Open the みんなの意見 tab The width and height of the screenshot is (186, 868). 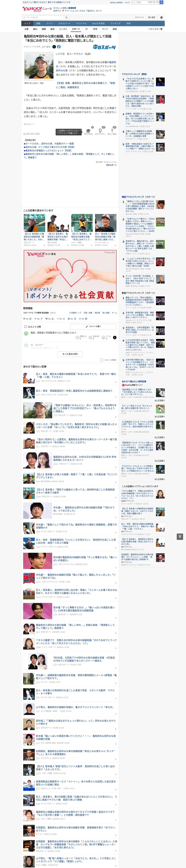[x=99, y=24]
